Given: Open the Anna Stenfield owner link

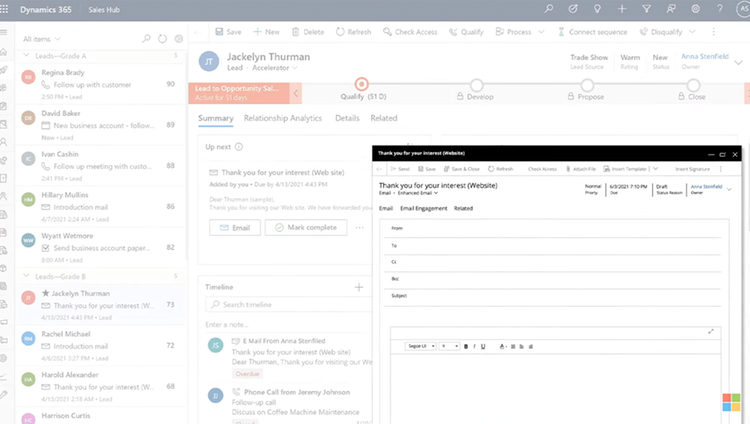Looking at the screenshot, I should [x=705, y=56].
